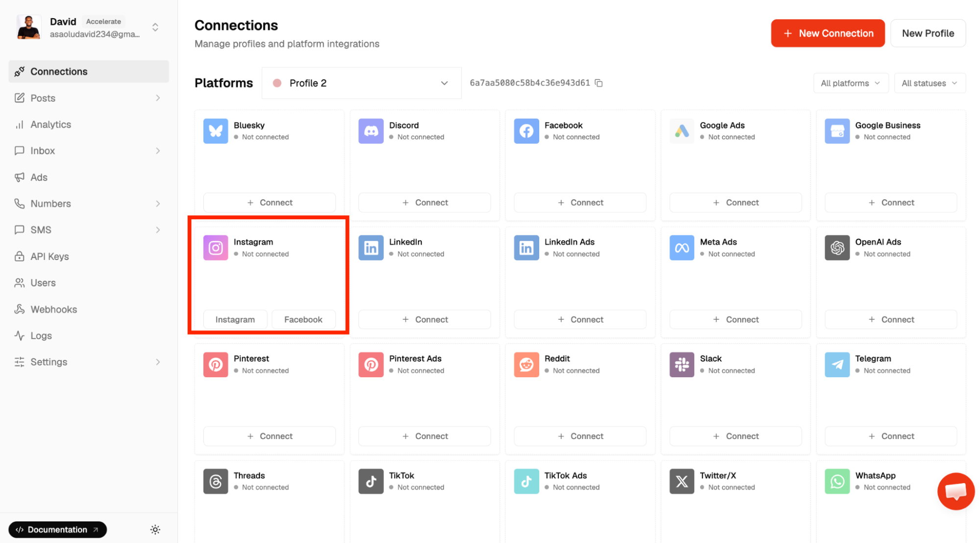Click the Discord platform icon
This screenshot has height=543, width=980.
[371, 131]
